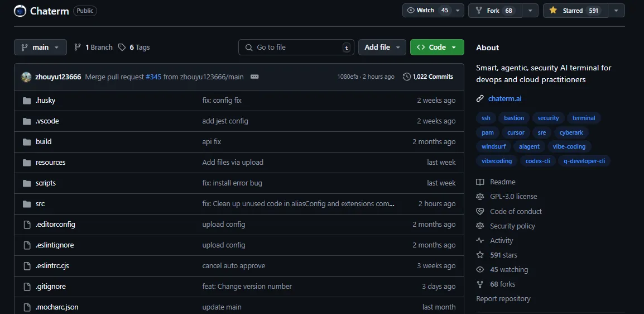Open the main branch dropdown

click(40, 47)
